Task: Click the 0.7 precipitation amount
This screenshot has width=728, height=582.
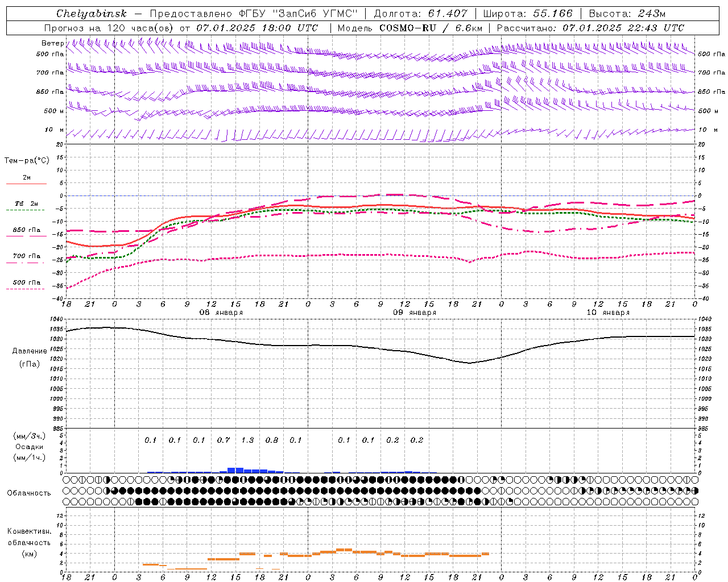Action: 224,440
